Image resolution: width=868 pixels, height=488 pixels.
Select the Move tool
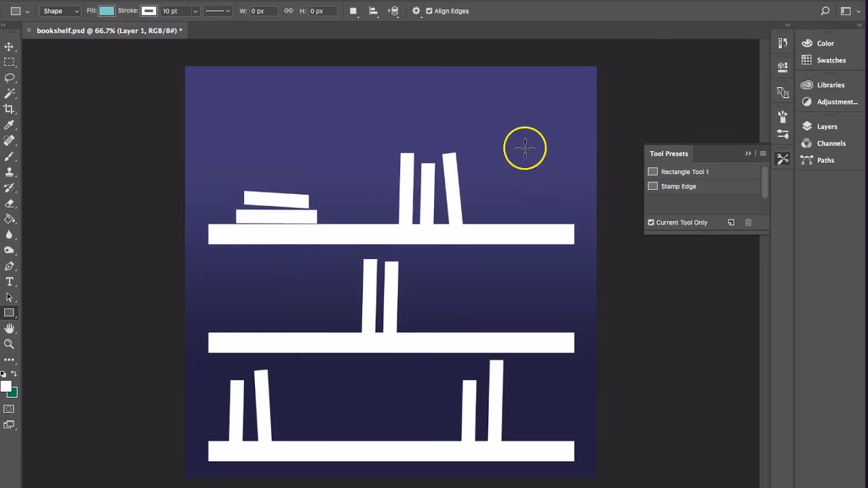click(x=9, y=46)
